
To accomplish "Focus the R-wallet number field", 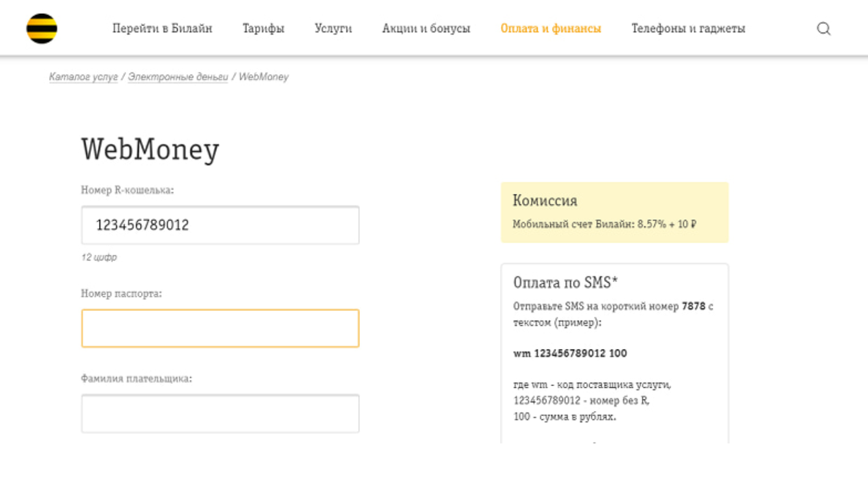I will click(x=220, y=225).
